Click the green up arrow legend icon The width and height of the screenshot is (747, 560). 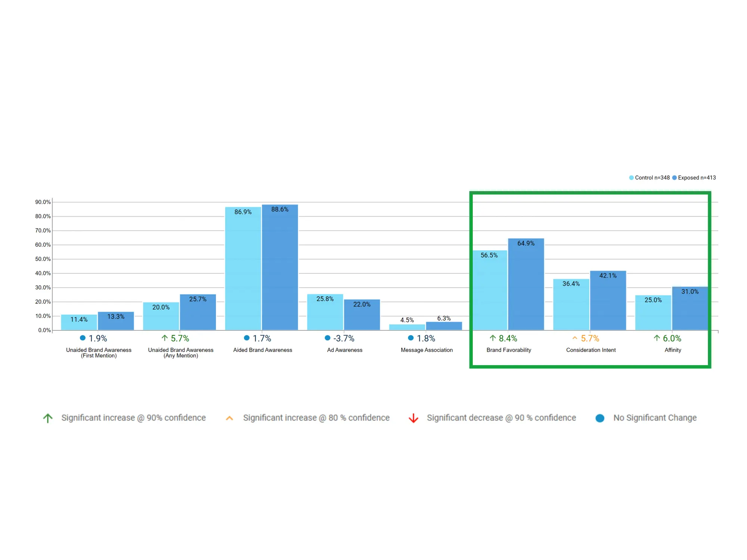(48, 418)
